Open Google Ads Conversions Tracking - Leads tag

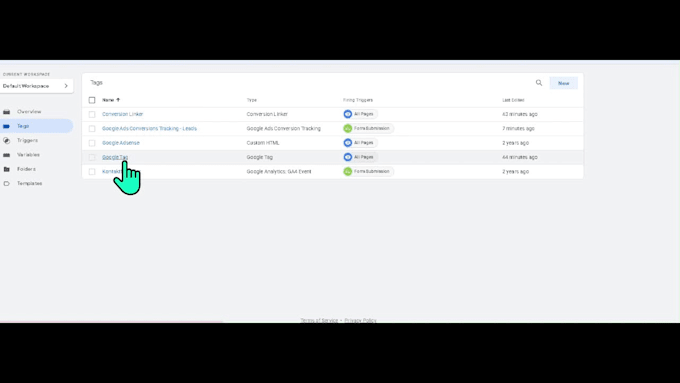coord(149,128)
